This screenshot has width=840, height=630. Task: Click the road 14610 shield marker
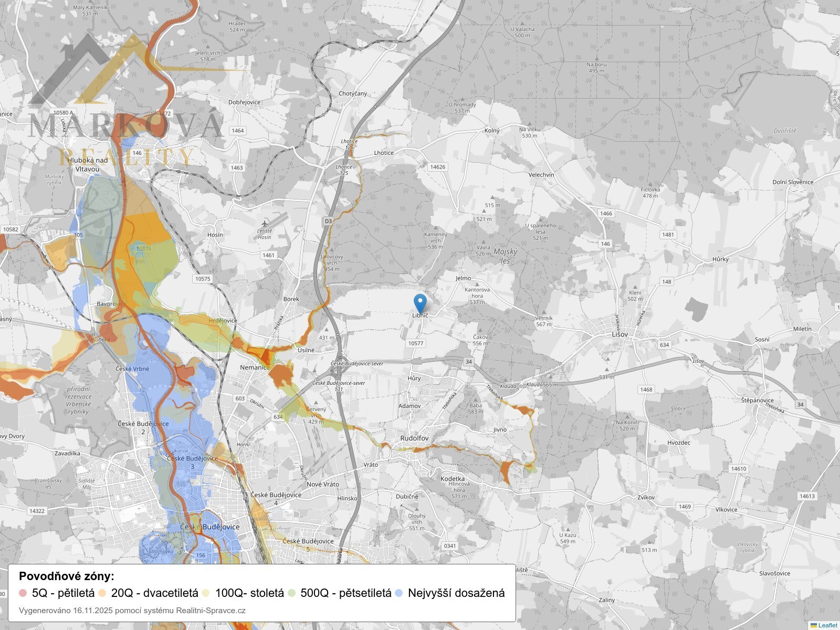click(x=738, y=469)
